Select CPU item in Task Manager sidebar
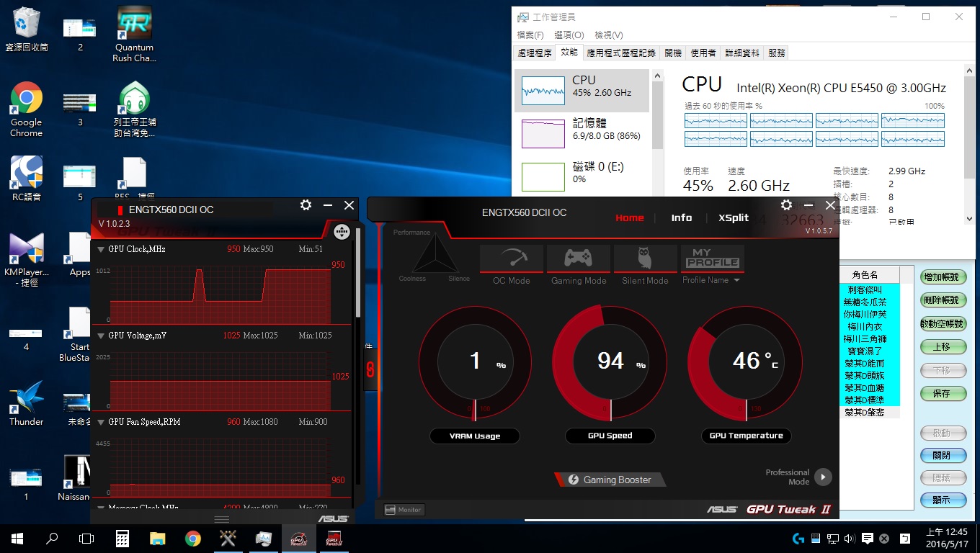Image resolution: width=980 pixels, height=553 pixels. click(x=582, y=91)
